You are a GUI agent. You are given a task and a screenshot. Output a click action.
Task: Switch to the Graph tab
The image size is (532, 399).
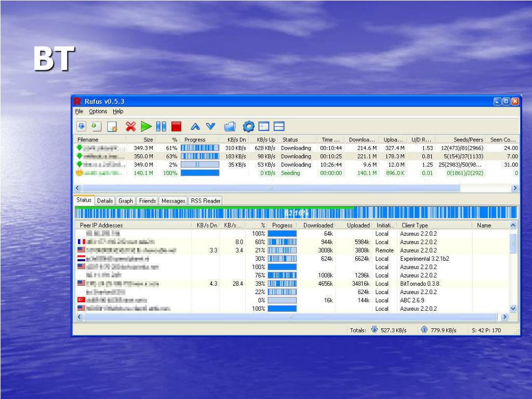click(126, 201)
